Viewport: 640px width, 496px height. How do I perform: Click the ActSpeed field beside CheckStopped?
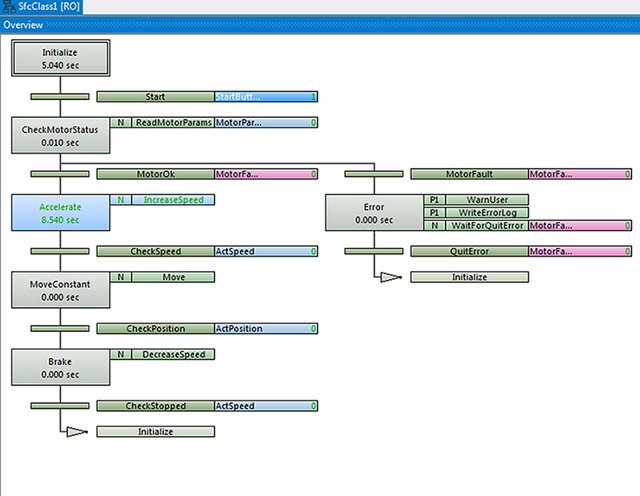266,406
